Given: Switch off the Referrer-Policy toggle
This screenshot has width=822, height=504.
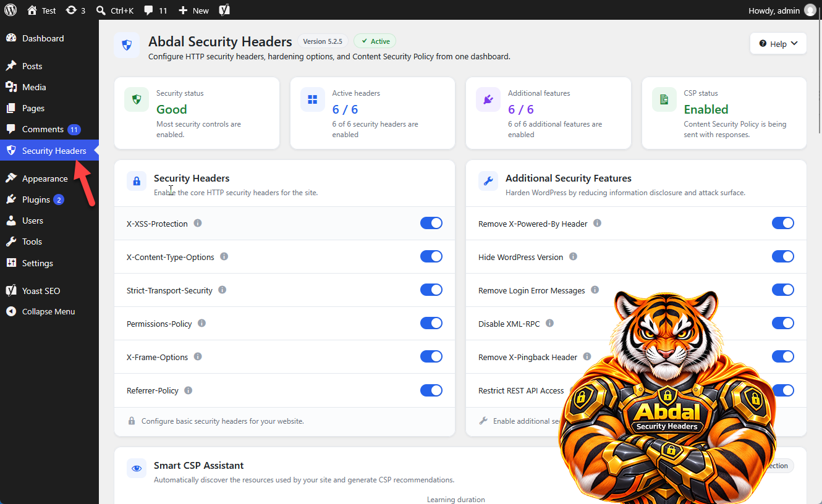Looking at the screenshot, I should click(431, 390).
